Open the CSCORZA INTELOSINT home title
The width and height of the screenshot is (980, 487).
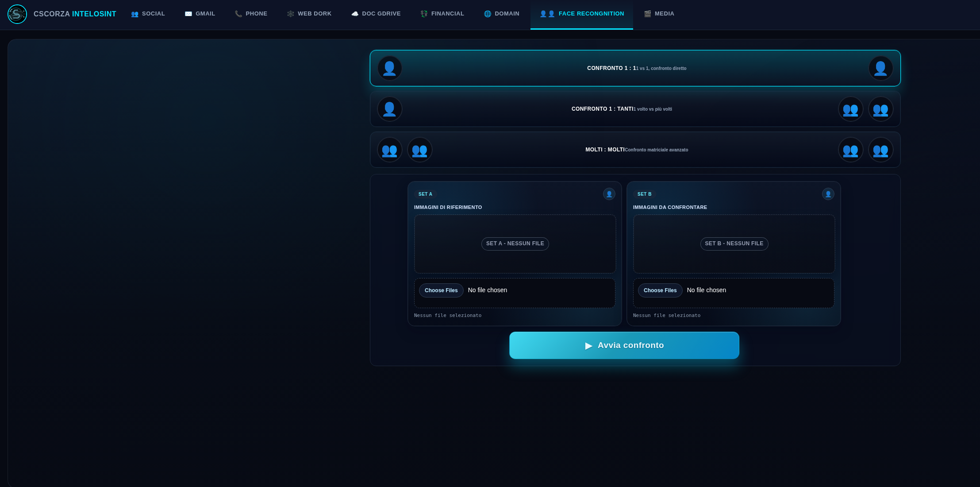coord(75,14)
